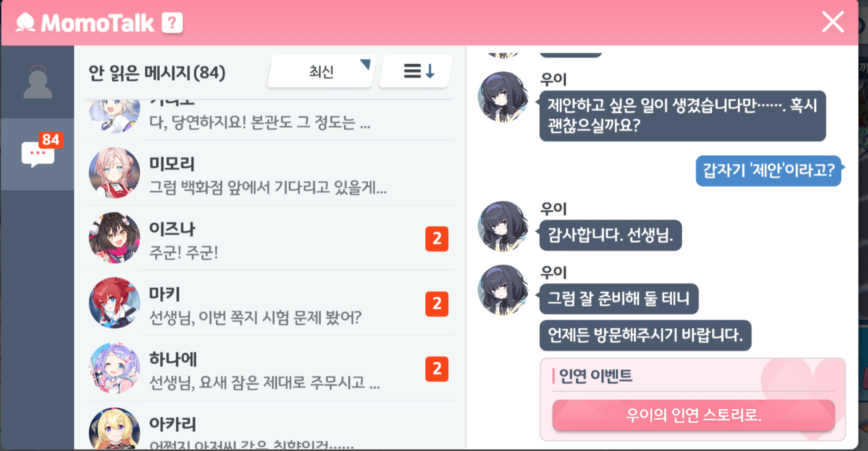Select the reply bubble 갑자기 '제안'이라고?
868x451 pixels.
(x=768, y=170)
